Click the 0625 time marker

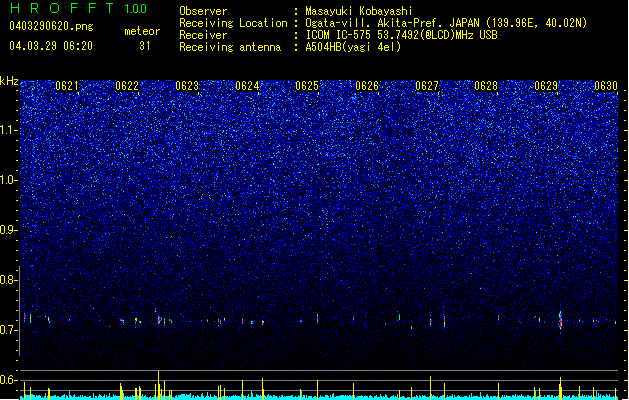(307, 86)
